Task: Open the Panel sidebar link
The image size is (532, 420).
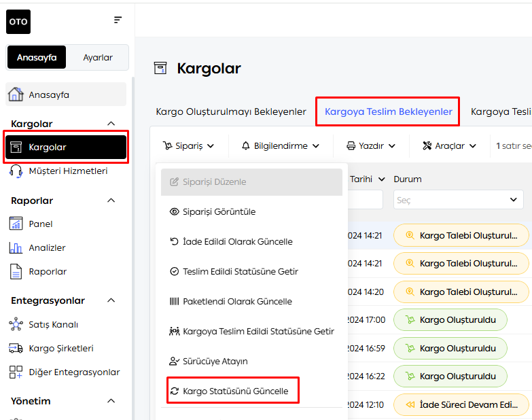Action: (x=66, y=224)
